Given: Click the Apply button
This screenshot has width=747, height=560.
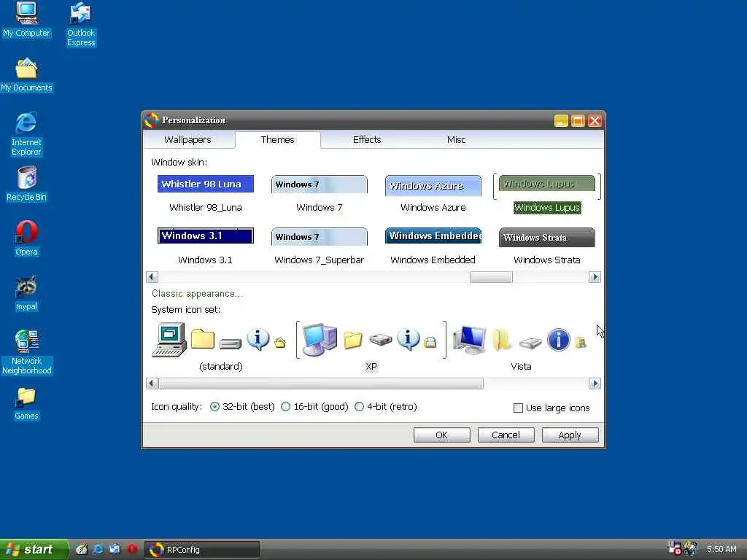Looking at the screenshot, I should point(570,435).
